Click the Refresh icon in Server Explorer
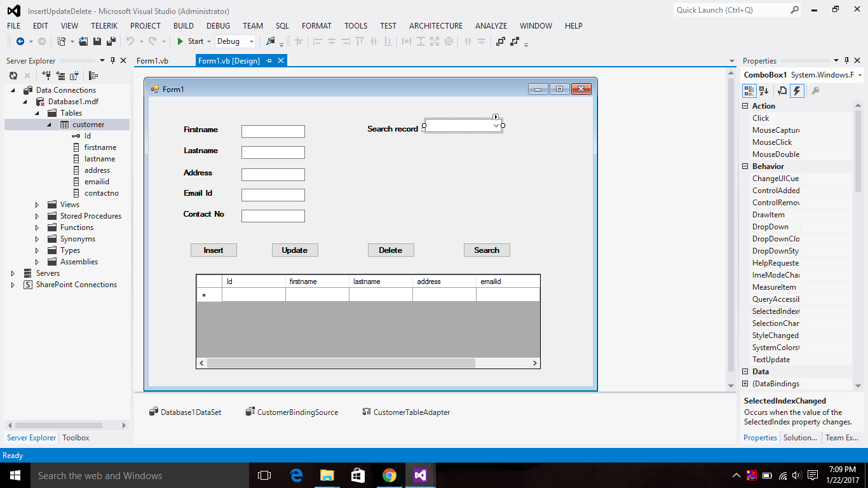The height and width of the screenshot is (488, 868). pyautogui.click(x=13, y=75)
